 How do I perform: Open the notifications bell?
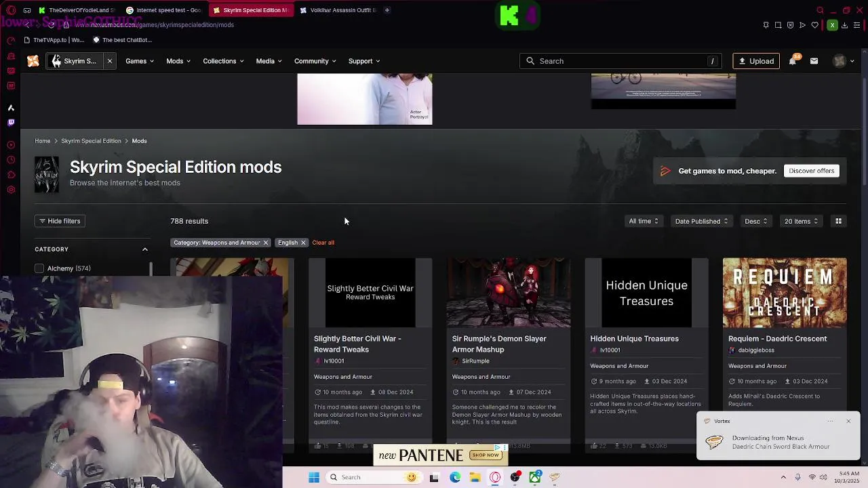(x=792, y=61)
